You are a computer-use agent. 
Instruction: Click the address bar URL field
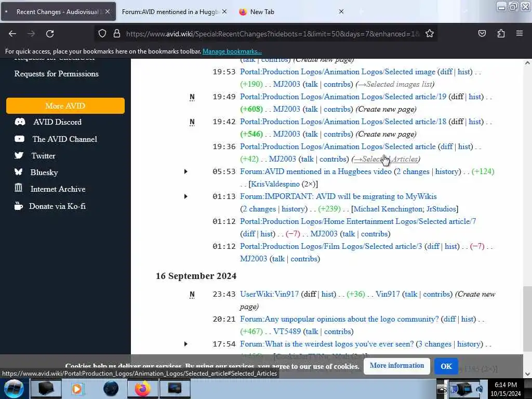[273, 34]
